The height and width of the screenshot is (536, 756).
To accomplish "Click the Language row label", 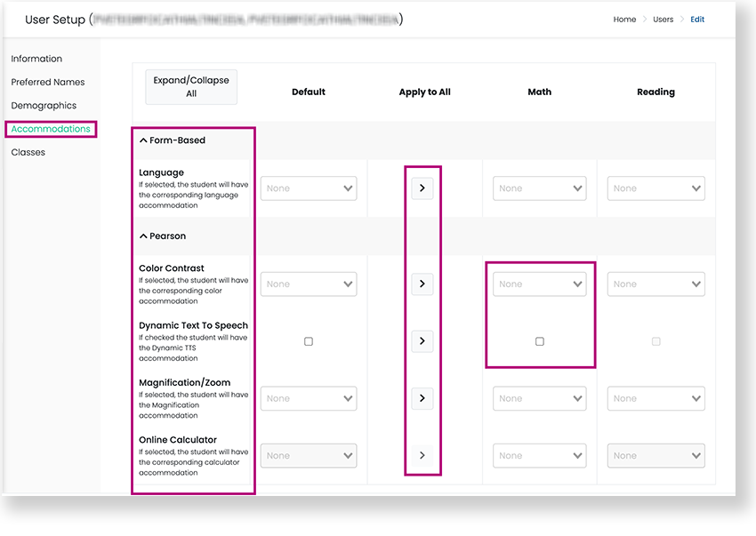I will tap(161, 172).
